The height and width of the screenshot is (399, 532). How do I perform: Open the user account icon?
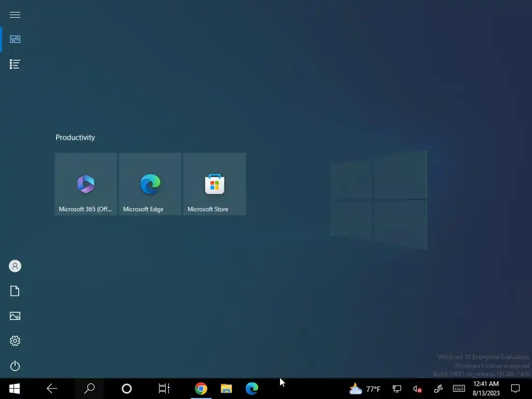(15, 266)
